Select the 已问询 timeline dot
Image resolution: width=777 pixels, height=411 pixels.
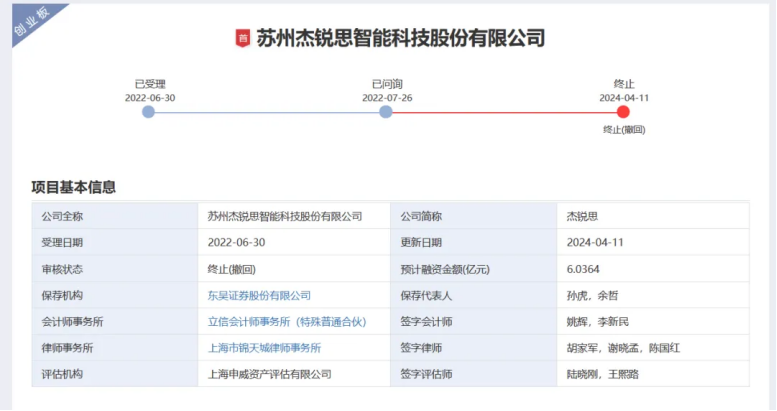point(386,112)
